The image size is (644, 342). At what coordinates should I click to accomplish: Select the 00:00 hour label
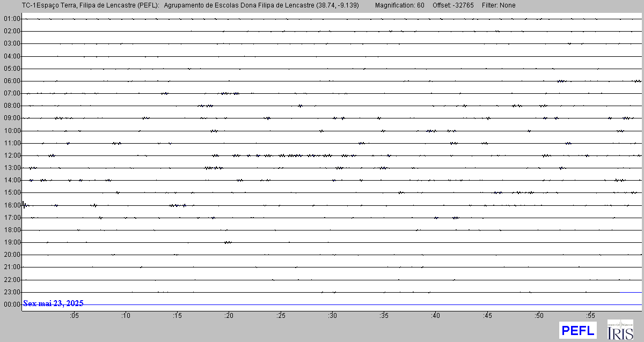point(12,304)
